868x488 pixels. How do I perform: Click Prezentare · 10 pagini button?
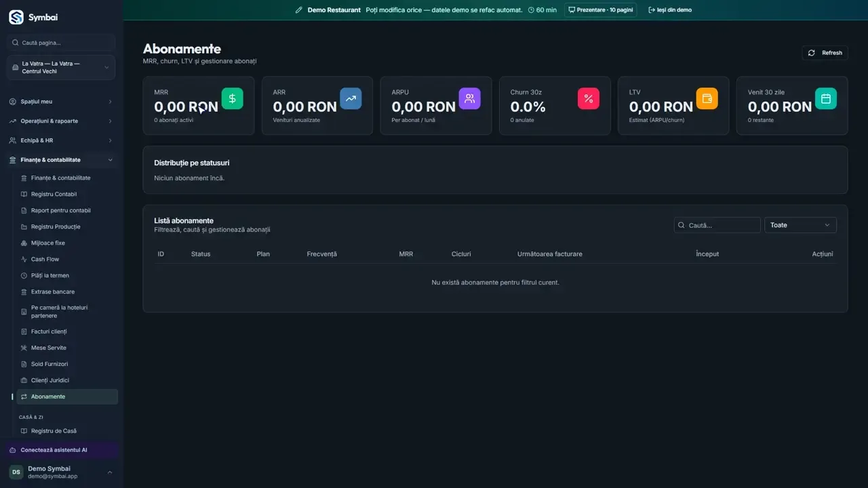[601, 10]
